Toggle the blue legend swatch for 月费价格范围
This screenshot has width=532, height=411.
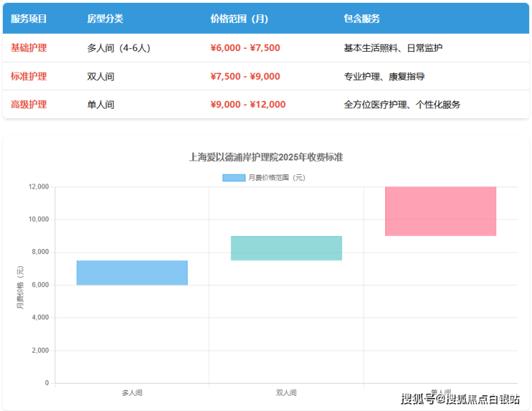click(234, 177)
